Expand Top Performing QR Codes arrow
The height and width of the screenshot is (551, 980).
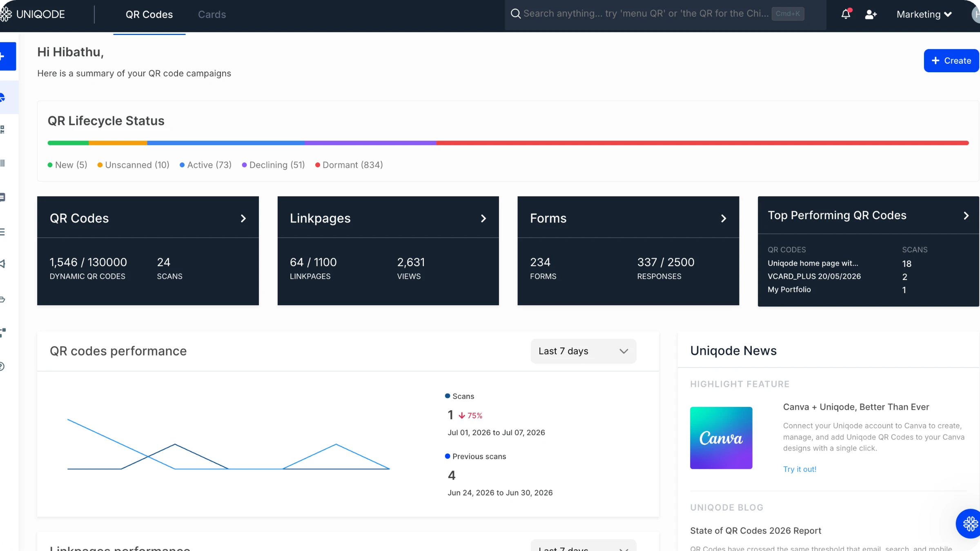tap(966, 216)
